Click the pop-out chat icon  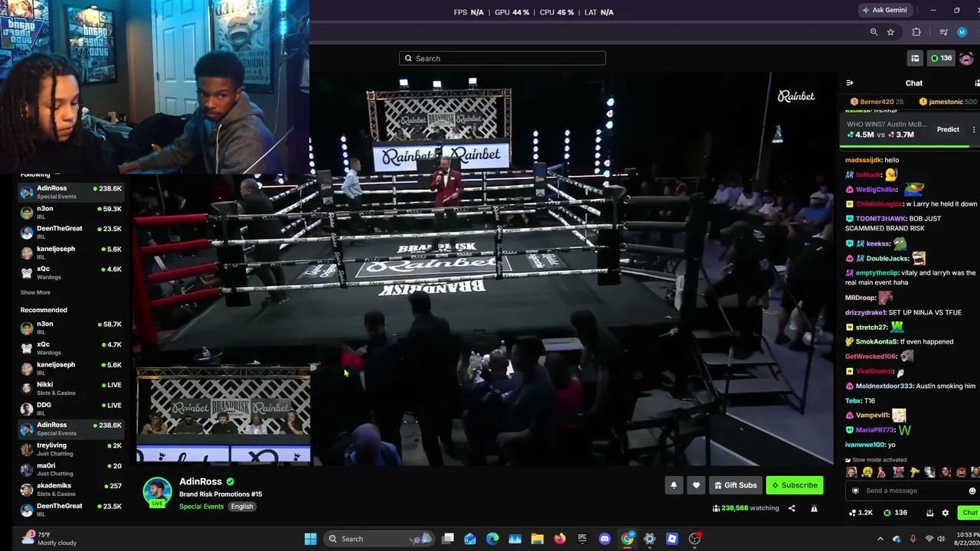click(930, 513)
